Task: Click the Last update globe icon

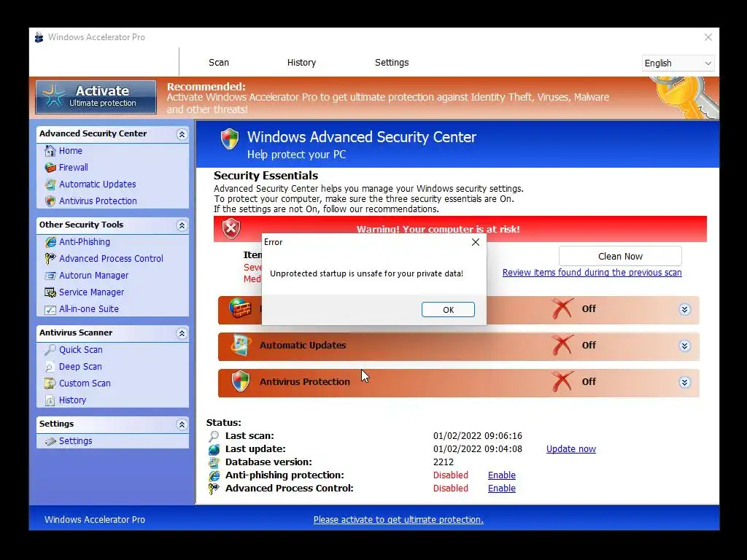Action: pos(214,449)
